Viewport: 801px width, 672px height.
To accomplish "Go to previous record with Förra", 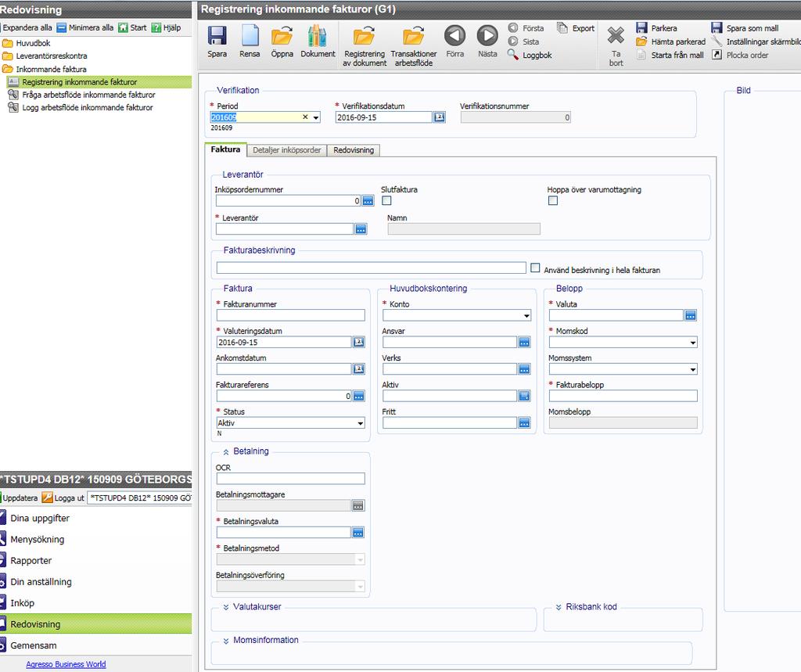I will pos(454,36).
